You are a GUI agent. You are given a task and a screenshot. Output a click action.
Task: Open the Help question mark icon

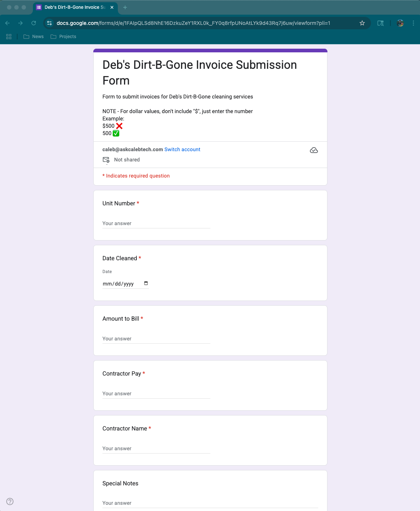pos(10,501)
